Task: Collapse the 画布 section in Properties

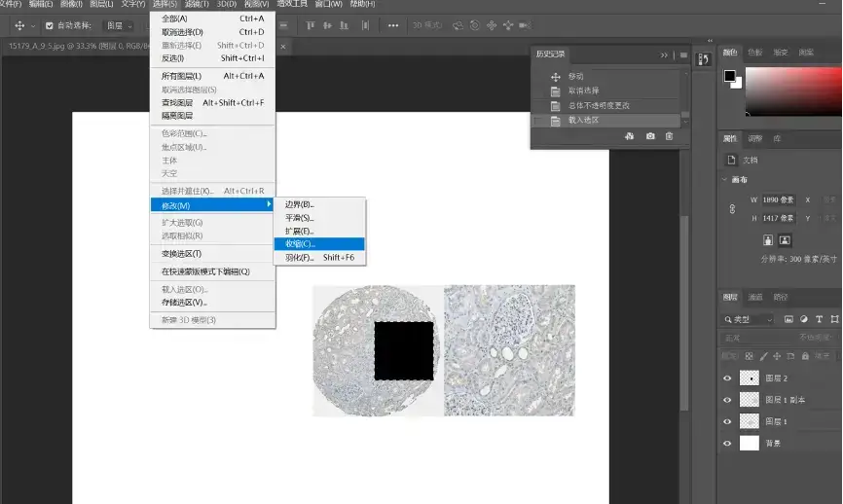Action: 725,180
